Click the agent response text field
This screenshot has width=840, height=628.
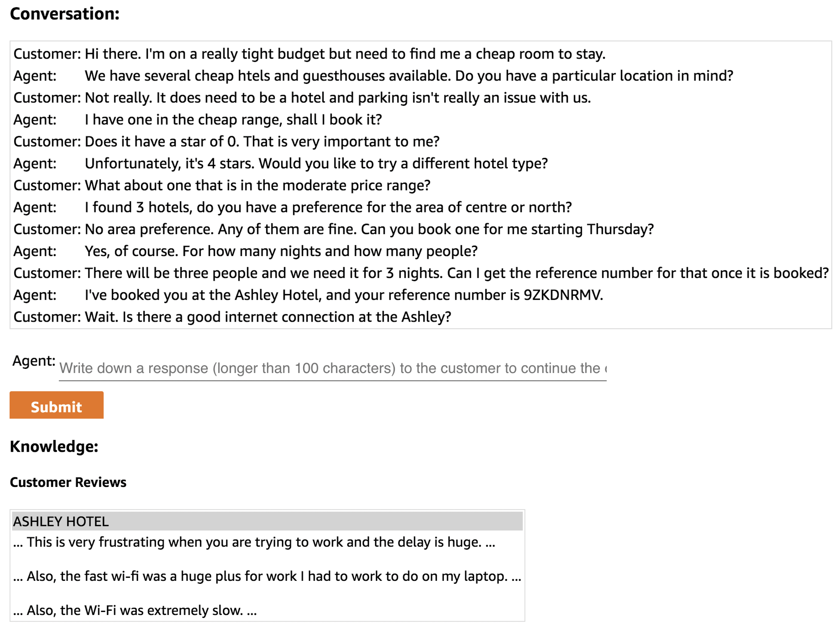[x=332, y=368]
